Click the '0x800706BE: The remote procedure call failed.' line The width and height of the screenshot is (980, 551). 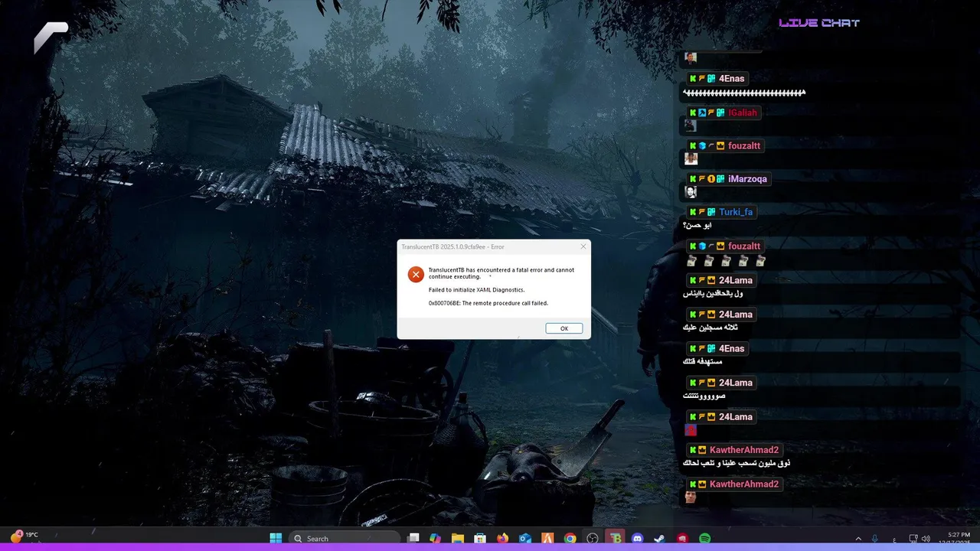pyautogui.click(x=488, y=303)
